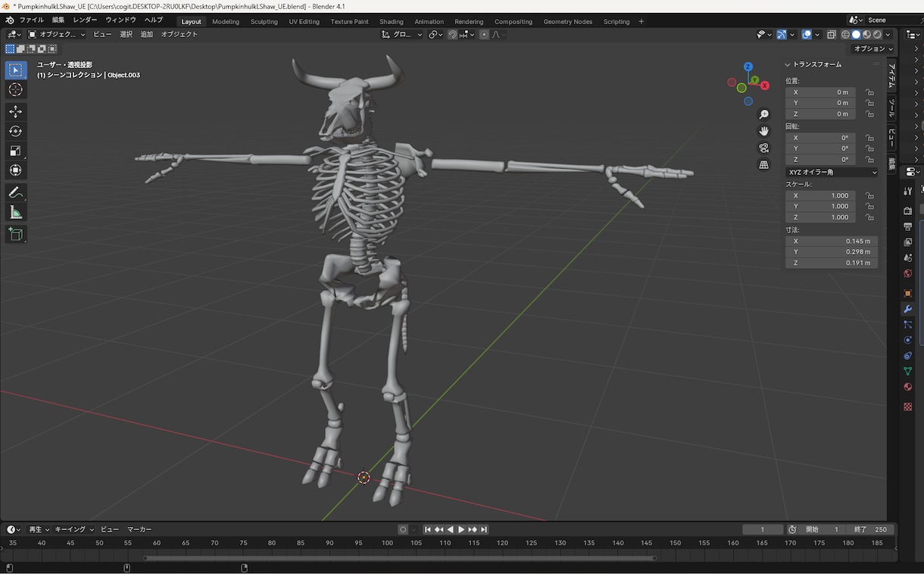Toggle lock for Location Z
Viewport: 924px width, 574px height.
[x=869, y=114]
